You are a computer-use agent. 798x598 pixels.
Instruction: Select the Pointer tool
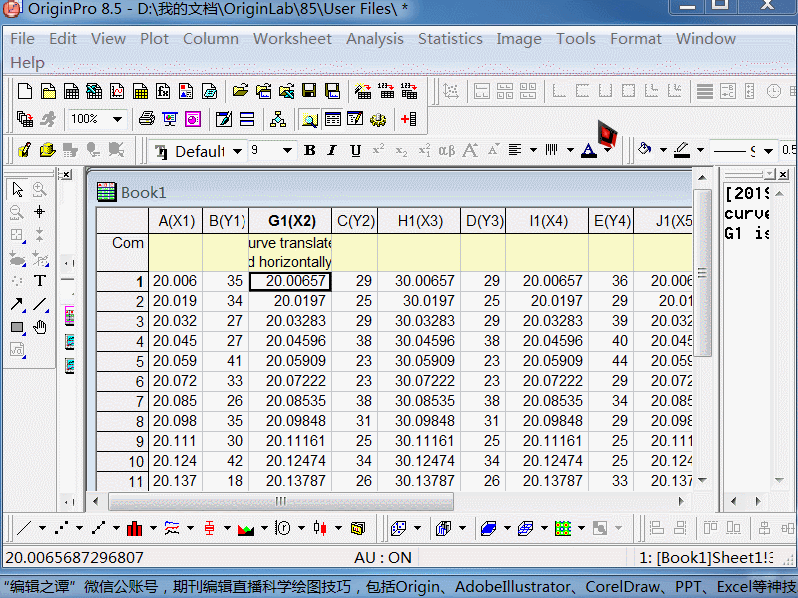pyautogui.click(x=17, y=189)
